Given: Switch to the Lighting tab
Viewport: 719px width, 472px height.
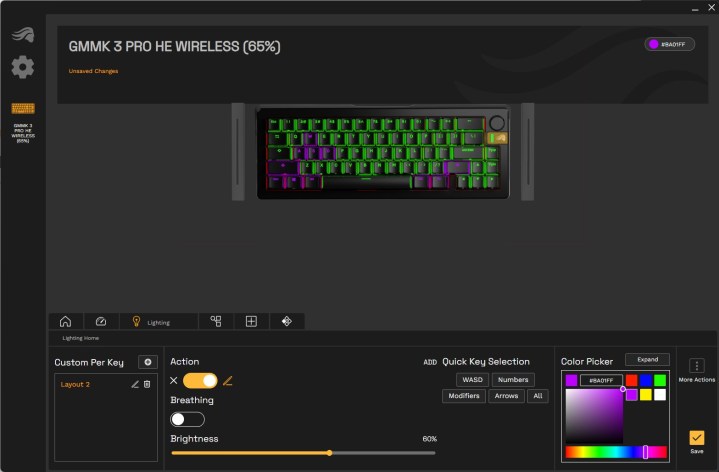Looking at the screenshot, I should click(x=159, y=322).
